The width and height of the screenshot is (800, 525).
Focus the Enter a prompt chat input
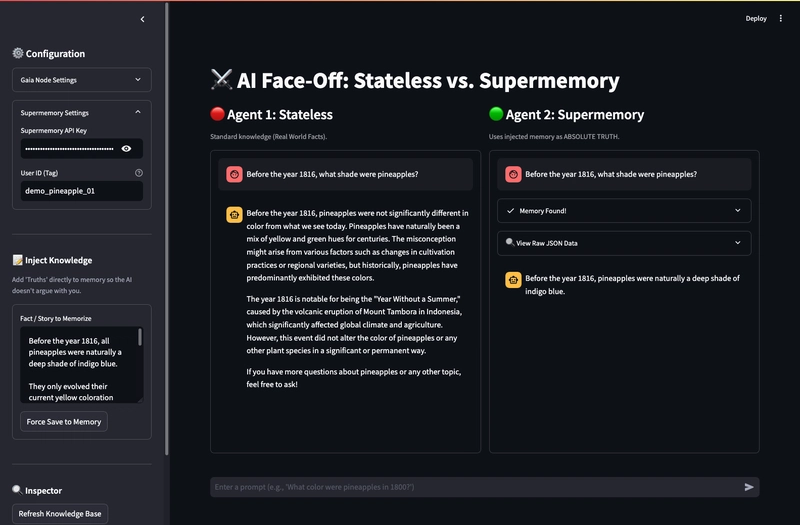click(470, 487)
